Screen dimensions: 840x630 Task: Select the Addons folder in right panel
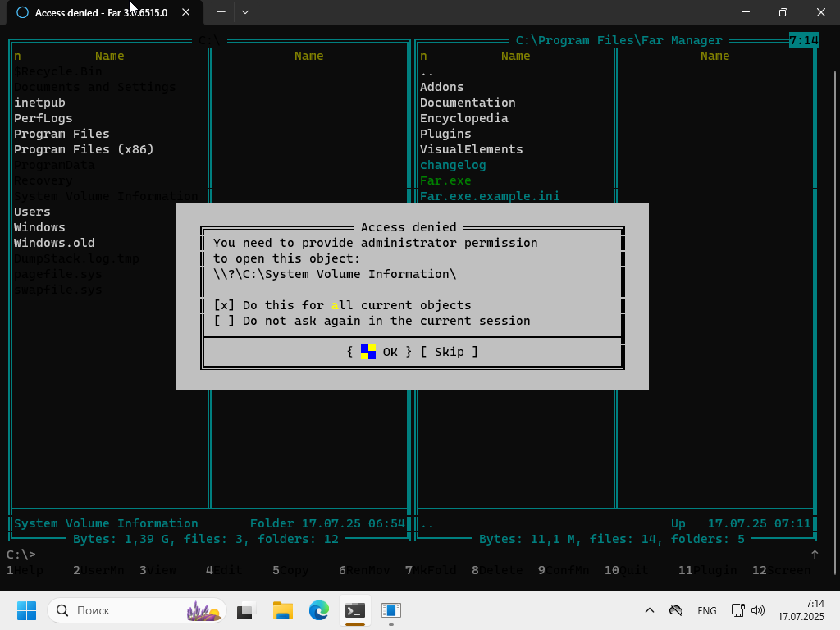click(442, 87)
